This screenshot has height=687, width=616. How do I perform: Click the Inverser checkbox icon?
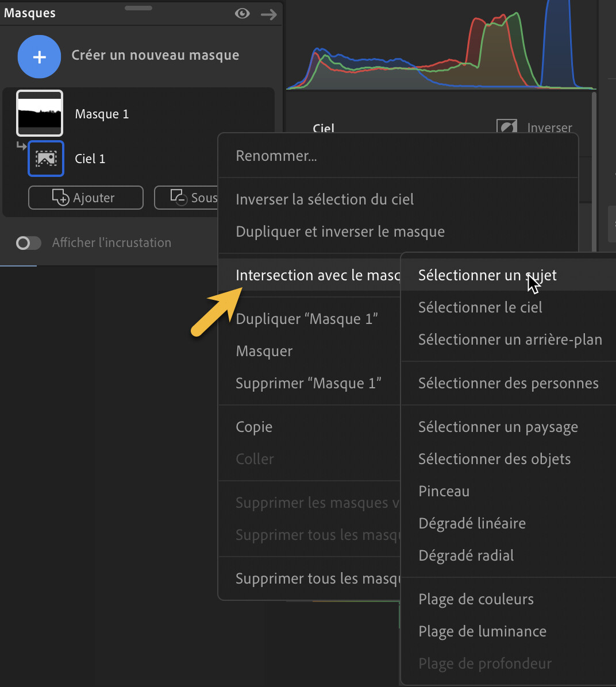coord(506,127)
